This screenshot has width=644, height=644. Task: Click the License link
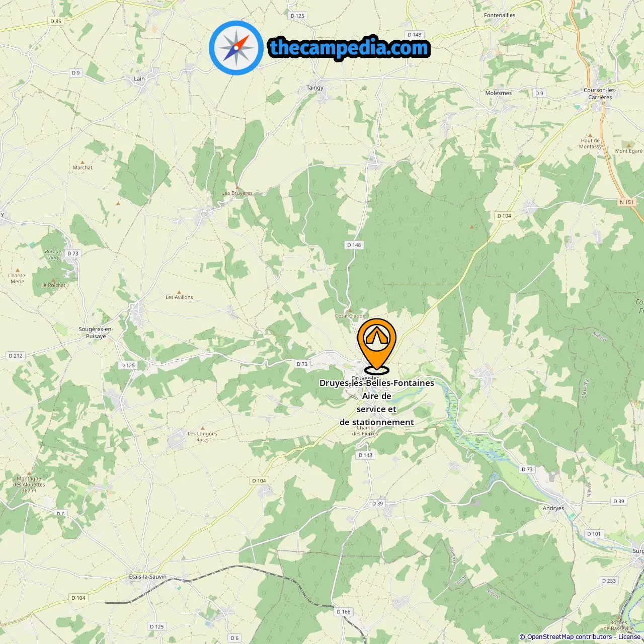pos(629,637)
